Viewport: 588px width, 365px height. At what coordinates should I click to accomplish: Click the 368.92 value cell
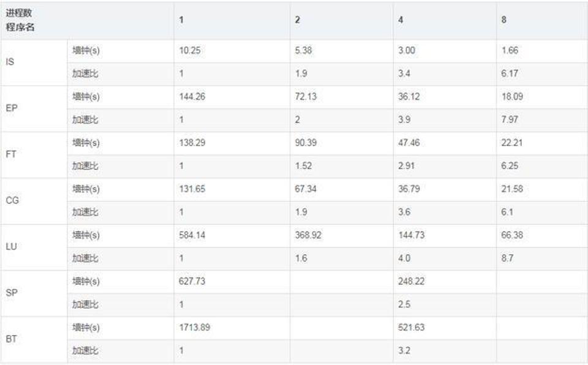click(x=342, y=236)
